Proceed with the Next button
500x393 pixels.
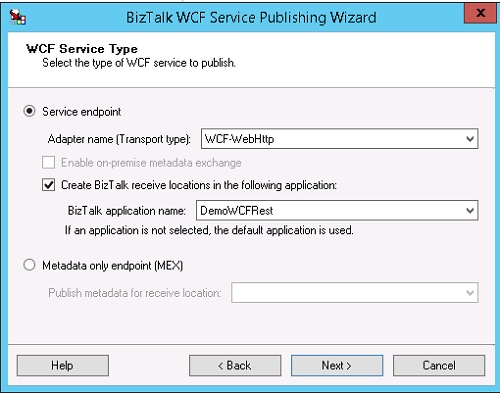337,366
